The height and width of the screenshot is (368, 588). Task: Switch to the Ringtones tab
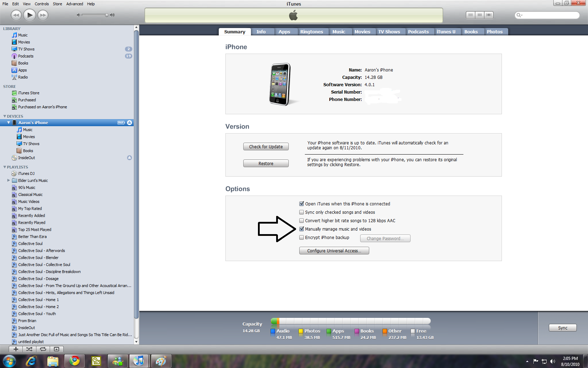pos(311,32)
